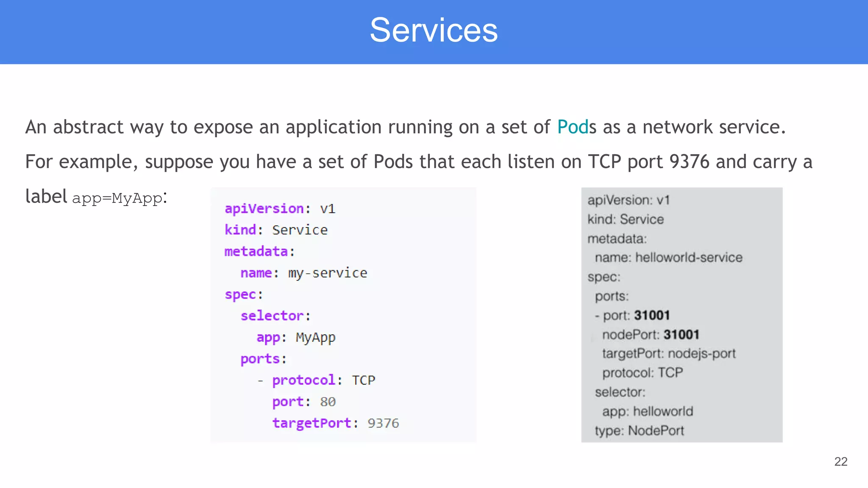Viewport: 868px width, 488px height.
Task: Click 'metadata:' key in purple YAML
Action: pos(259,252)
